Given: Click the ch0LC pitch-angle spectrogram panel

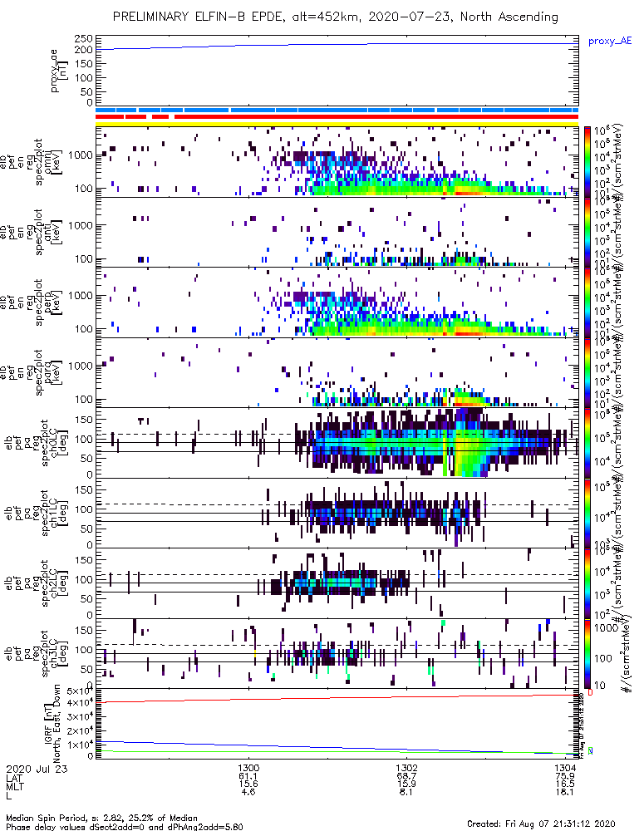Looking at the screenshot, I should point(337,443).
